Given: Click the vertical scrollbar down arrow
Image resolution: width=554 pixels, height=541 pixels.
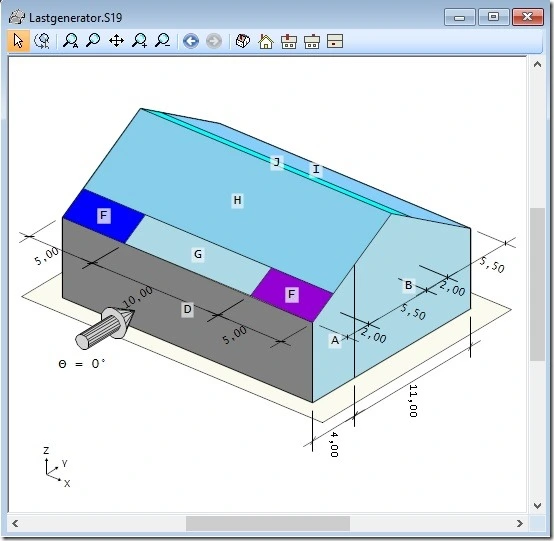Looking at the screenshot, I should 537,506.
